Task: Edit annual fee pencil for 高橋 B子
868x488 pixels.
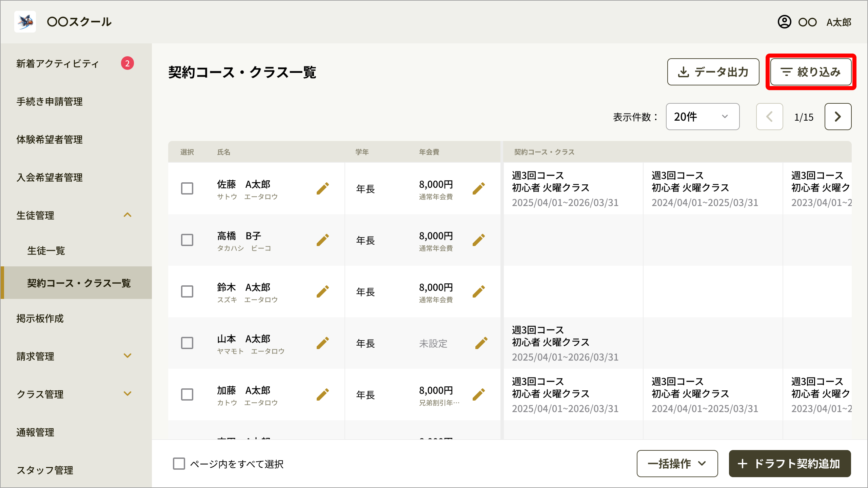Action: click(x=479, y=240)
